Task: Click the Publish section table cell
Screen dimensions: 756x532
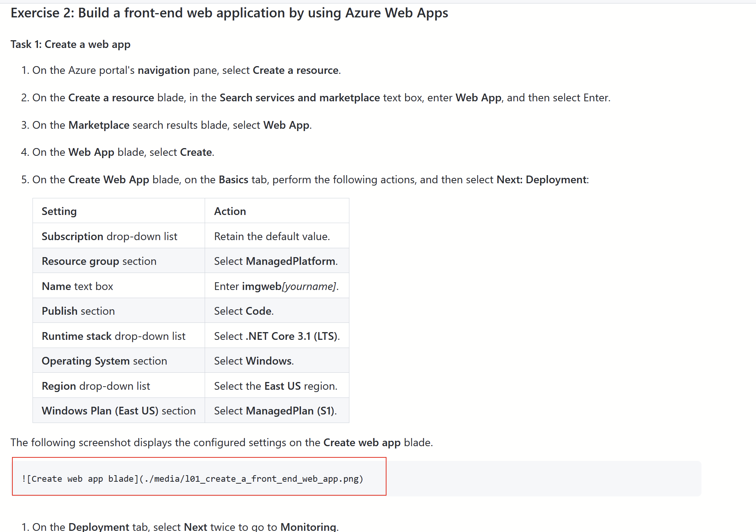Action: (78, 310)
